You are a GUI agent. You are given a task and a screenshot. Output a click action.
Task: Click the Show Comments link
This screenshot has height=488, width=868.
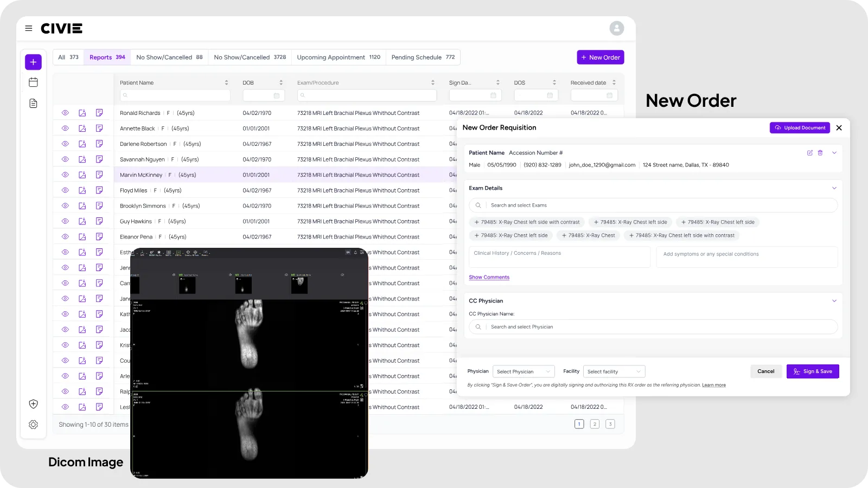point(489,277)
